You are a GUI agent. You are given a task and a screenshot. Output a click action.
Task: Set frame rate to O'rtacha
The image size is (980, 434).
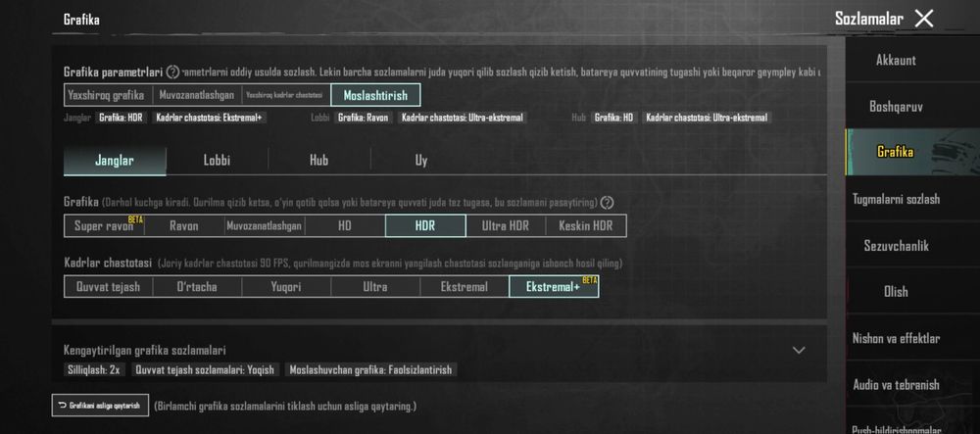pyautogui.click(x=197, y=287)
